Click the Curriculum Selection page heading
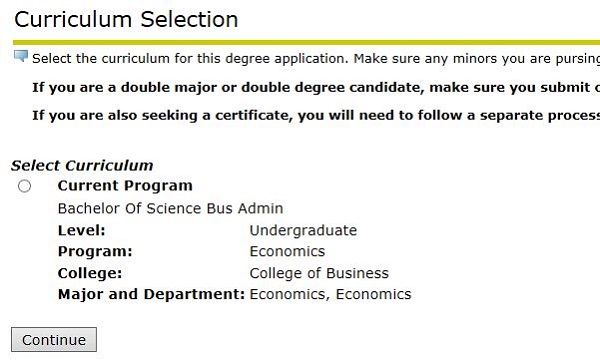Screen dimensions: 600x361 coord(126,20)
